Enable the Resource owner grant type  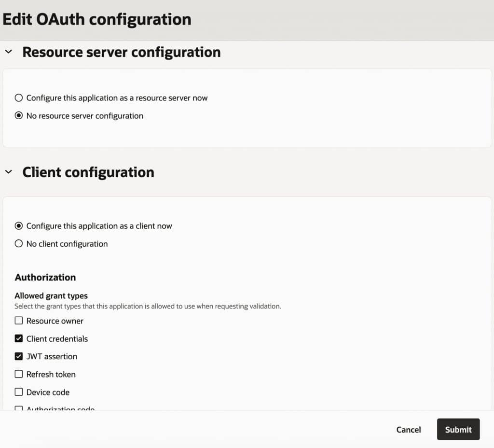click(19, 321)
